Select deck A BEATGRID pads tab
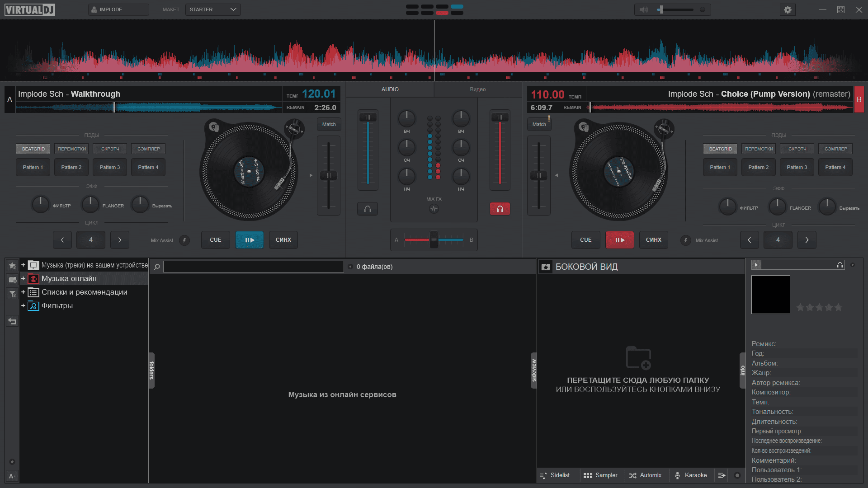 click(x=33, y=149)
